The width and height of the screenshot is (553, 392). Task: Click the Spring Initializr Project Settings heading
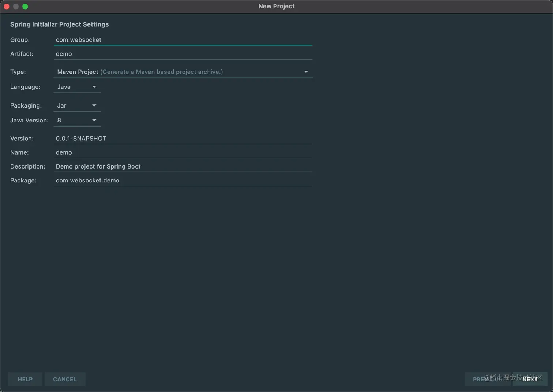[59, 24]
